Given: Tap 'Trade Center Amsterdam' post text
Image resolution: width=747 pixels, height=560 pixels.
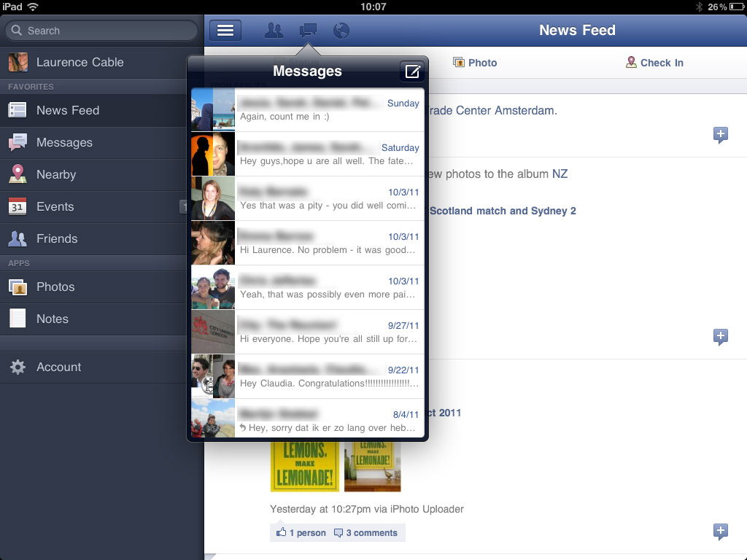Looking at the screenshot, I should (x=491, y=111).
